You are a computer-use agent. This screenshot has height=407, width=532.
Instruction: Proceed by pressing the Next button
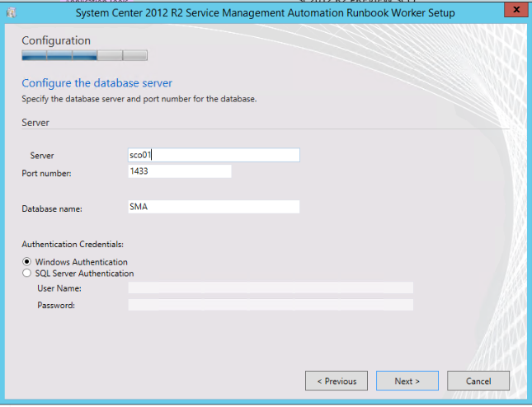click(407, 381)
